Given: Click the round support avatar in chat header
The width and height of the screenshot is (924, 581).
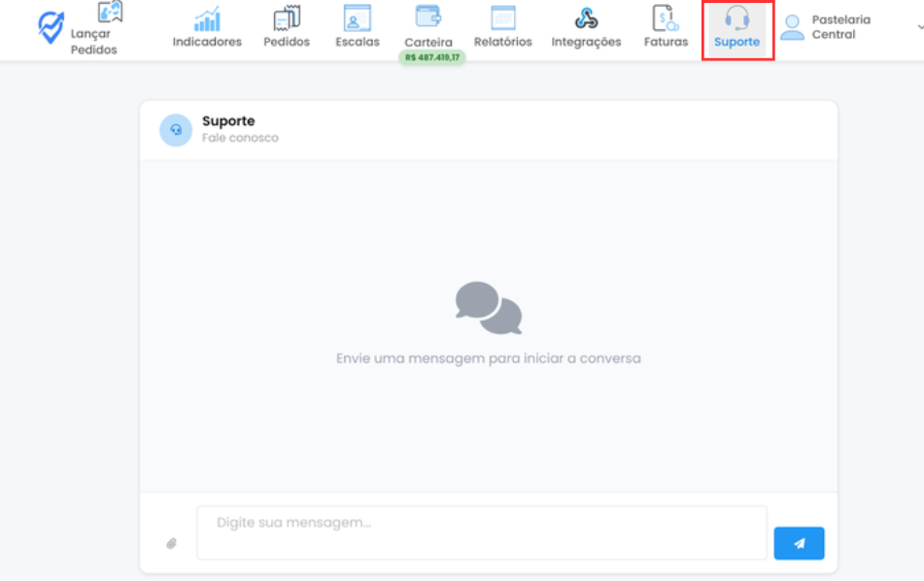Looking at the screenshot, I should (176, 130).
